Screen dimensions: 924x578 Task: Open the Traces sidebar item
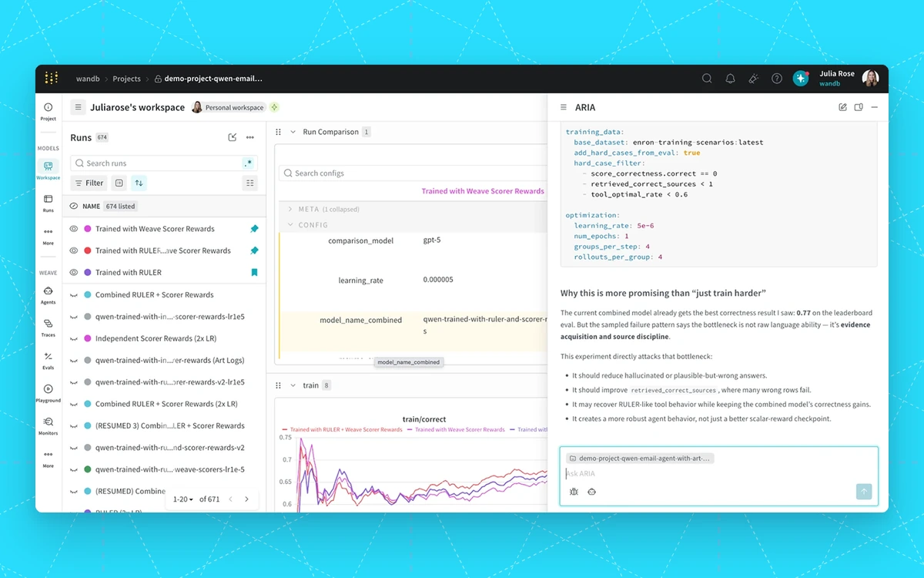point(48,328)
